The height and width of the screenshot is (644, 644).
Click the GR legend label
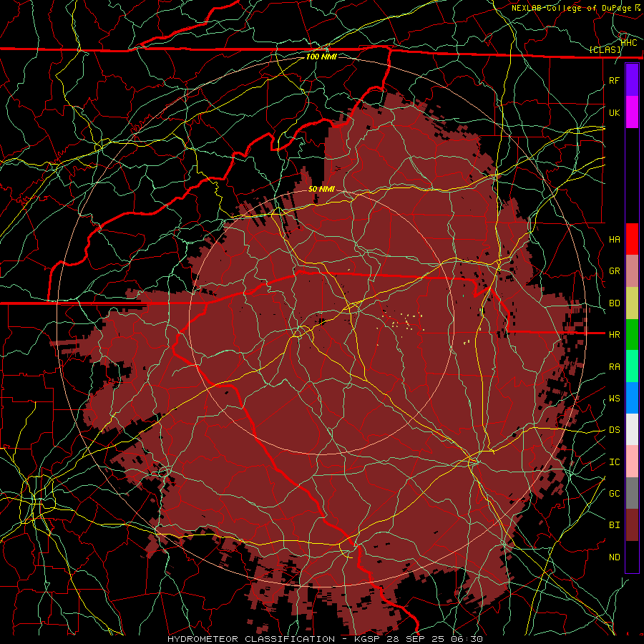(x=614, y=271)
